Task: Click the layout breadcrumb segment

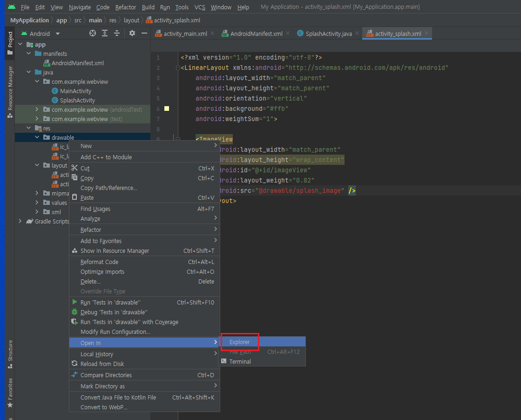Action: (x=132, y=20)
